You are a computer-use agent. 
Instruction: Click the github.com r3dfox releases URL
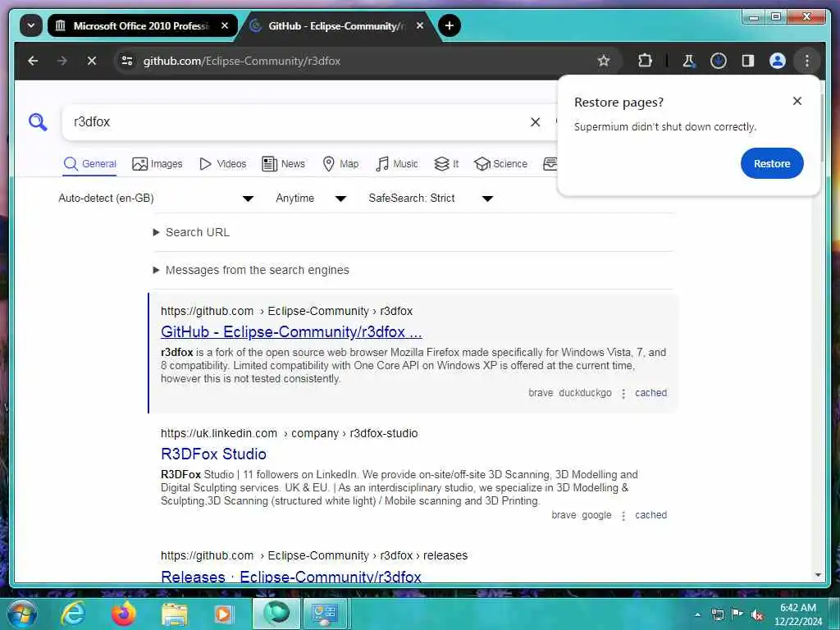click(x=314, y=555)
